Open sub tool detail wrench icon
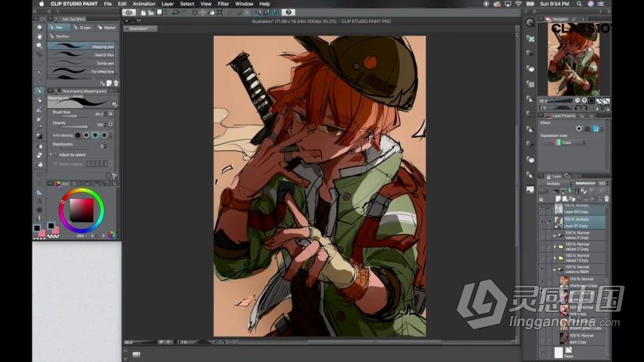This screenshot has width=644, height=362. [114, 176]
